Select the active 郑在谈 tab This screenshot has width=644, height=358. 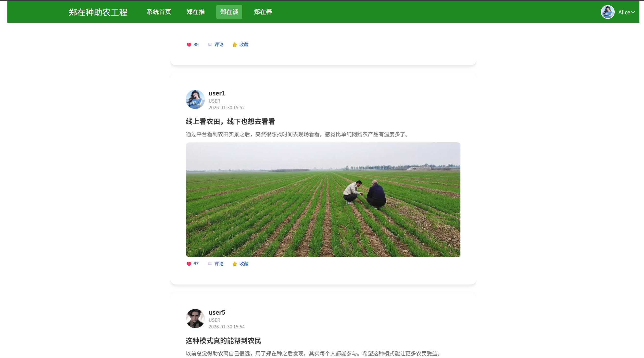[229, 12]
